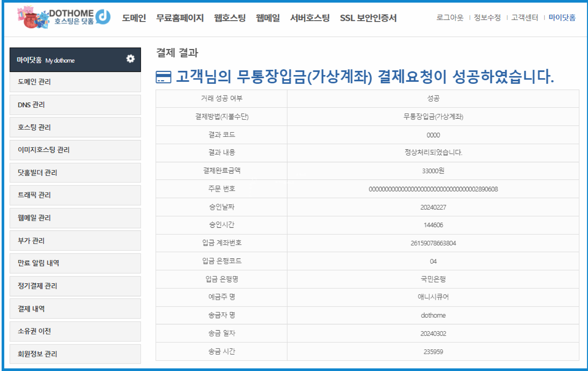Screen dimensions: 588x371
Task: Open the 도메인 top menu
Action: point(134,18)
